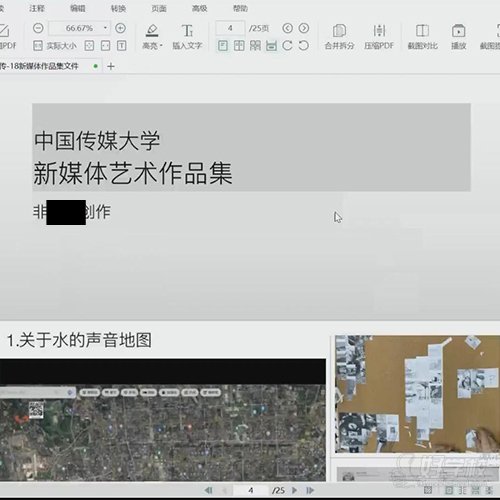The width and height of the screenshot is (500, 500).
Task: Click the fit page icon next to 实际大小
Action: point(89,45)
